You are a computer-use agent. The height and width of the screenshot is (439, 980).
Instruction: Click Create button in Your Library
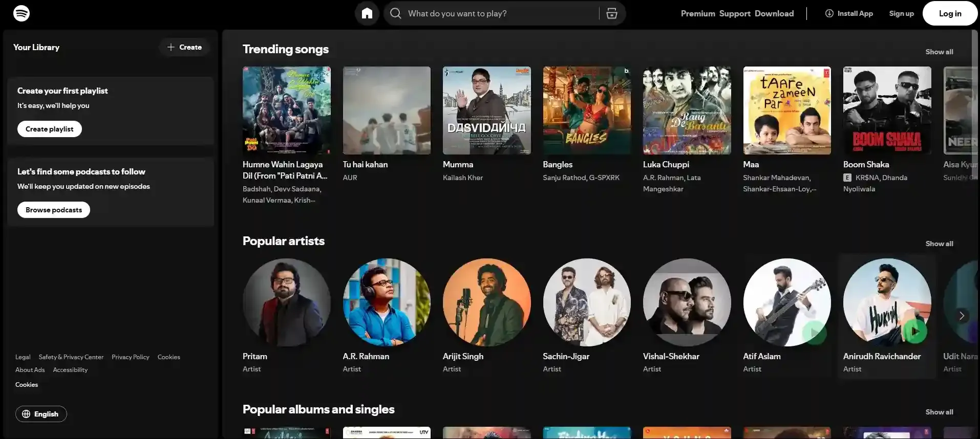point(184,47)
